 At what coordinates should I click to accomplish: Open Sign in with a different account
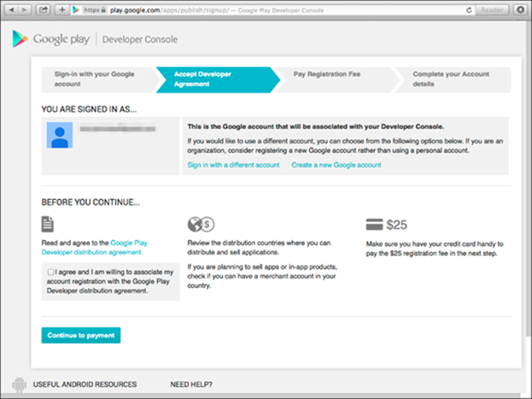233,165
